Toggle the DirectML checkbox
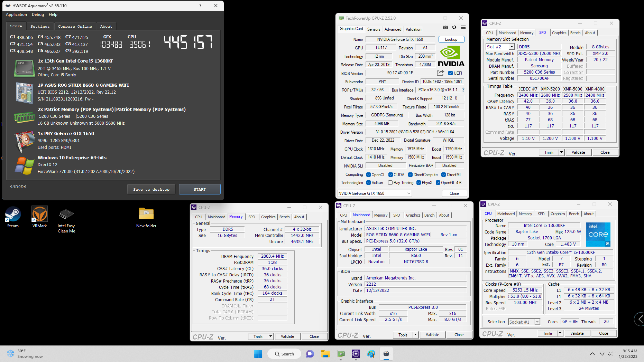This screenshot has width=644, height=362. [443, 175]
